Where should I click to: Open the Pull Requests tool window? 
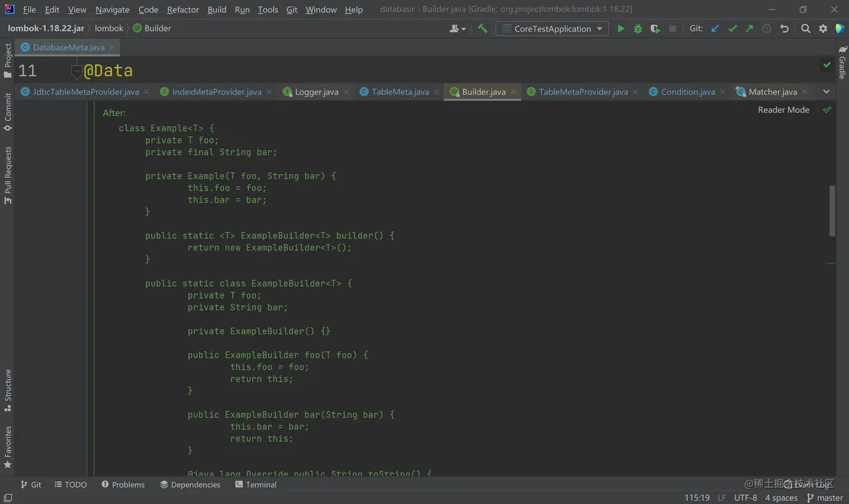coord(7,175)
